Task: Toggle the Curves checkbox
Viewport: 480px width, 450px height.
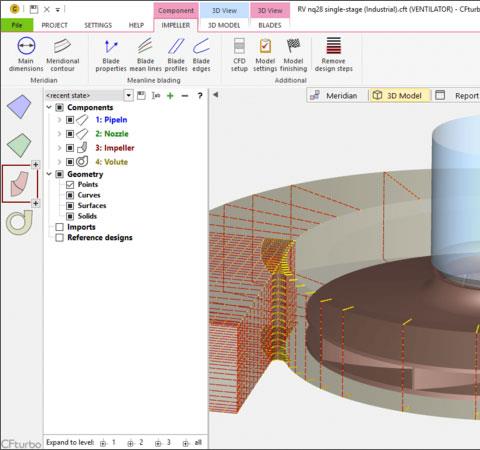Action: coord(70,195)
